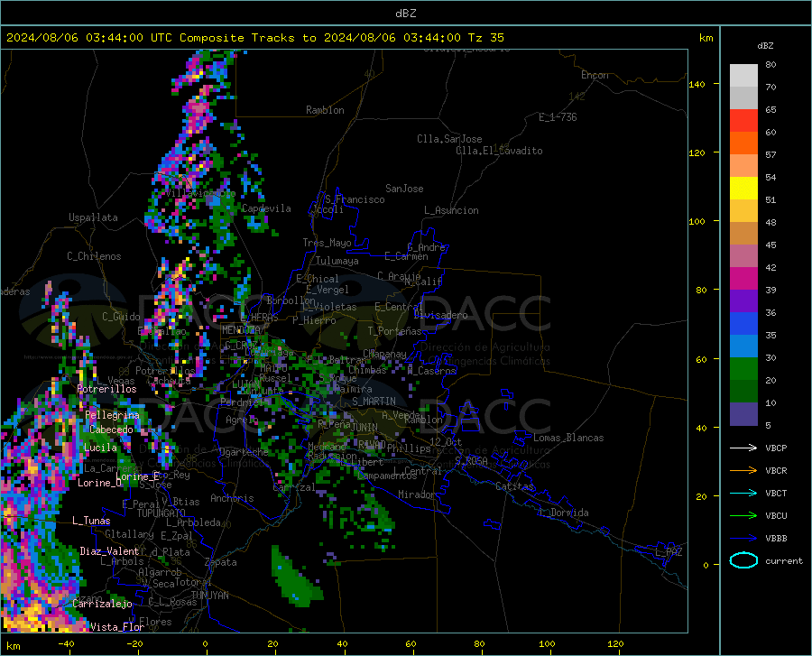812x656 pixels.
Task: Click the Clla.El_Cavadito label
Action: coord(499,151)
